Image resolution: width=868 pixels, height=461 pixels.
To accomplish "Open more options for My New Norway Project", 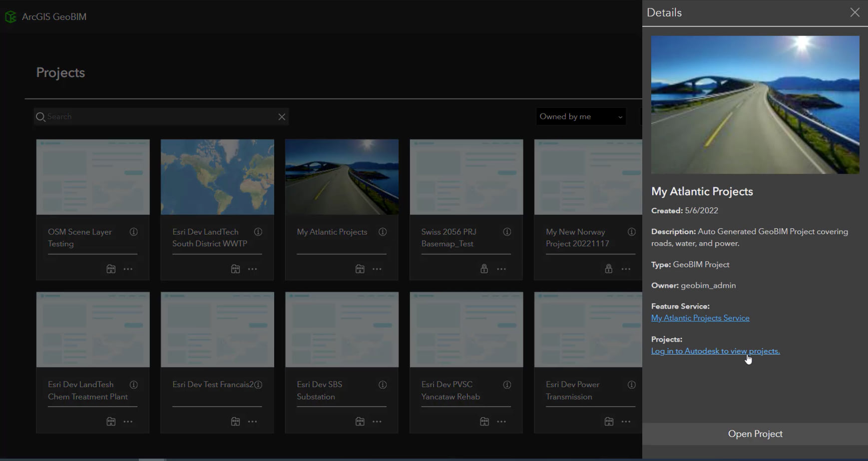I will tap(626, 269).
